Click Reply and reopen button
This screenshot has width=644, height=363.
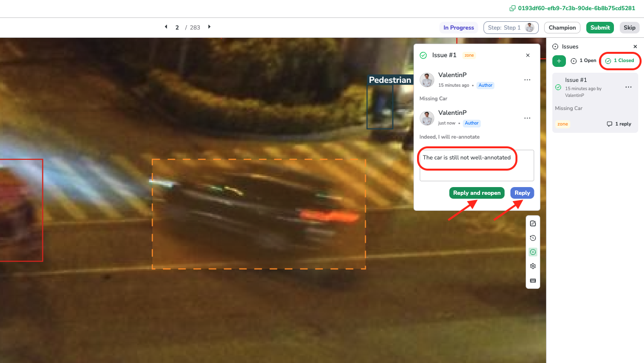tap(477, 193)
